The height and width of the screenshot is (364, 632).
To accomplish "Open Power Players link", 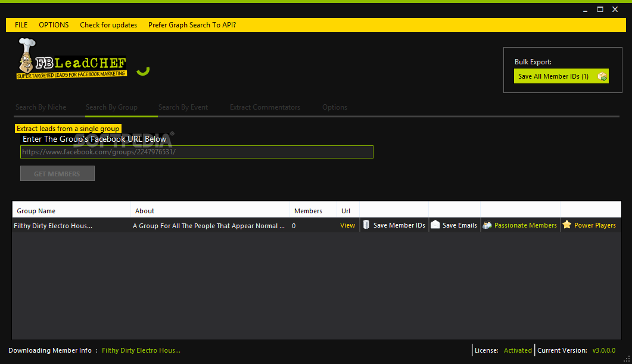I will tap(595, 225).
